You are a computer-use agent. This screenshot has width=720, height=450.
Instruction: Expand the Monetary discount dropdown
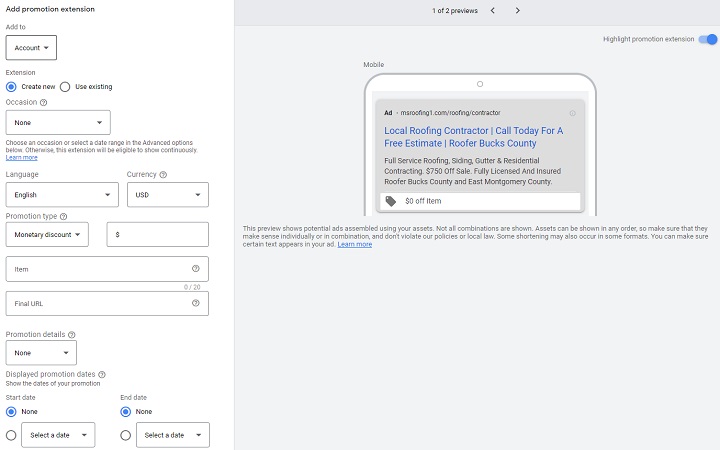tap(47, 234)
